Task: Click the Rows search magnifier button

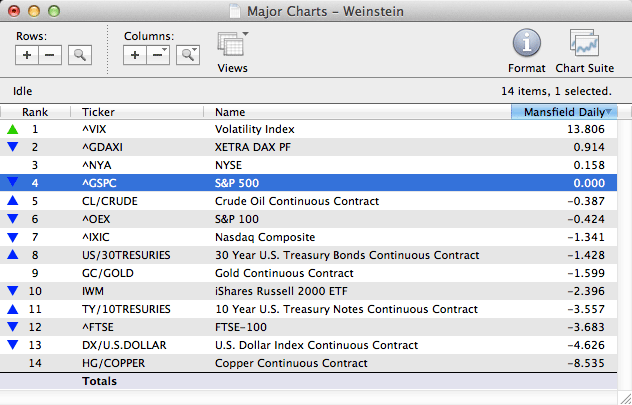Action: coord(79,54)
